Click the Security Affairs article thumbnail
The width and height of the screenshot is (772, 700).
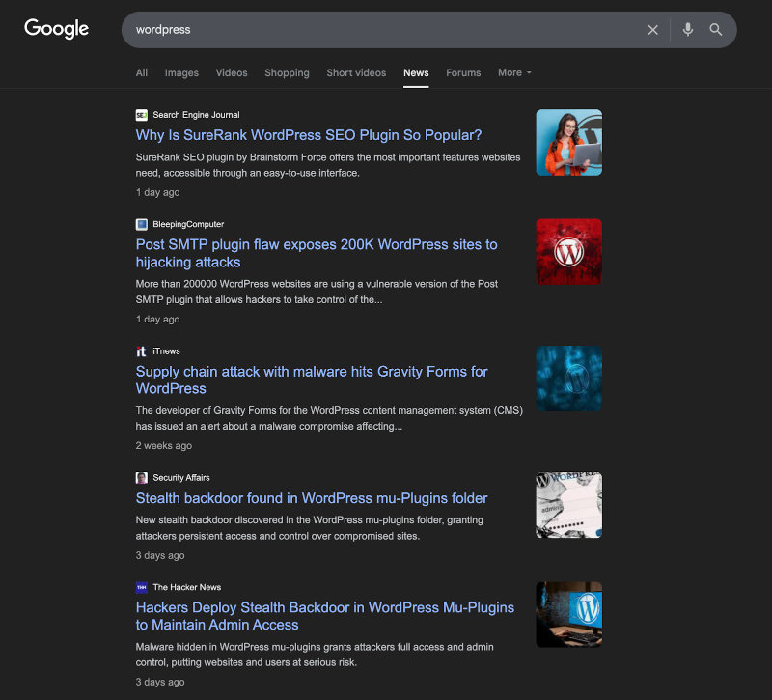click(569, 505)
